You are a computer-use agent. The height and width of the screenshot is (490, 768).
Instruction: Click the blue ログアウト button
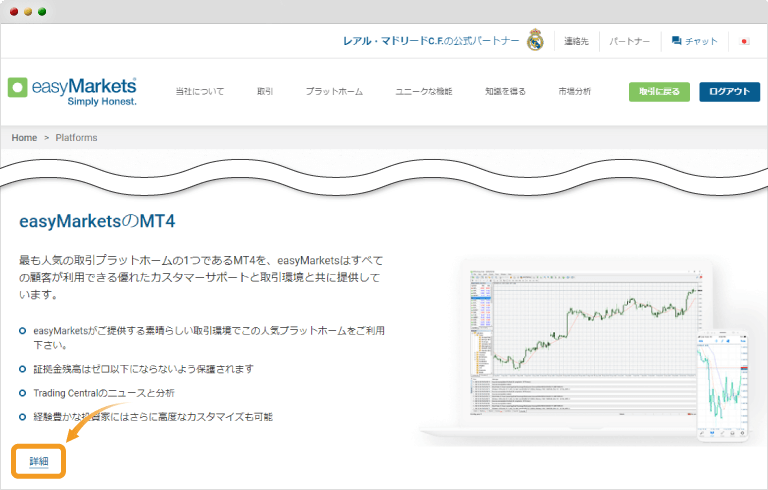click(729, 92)
